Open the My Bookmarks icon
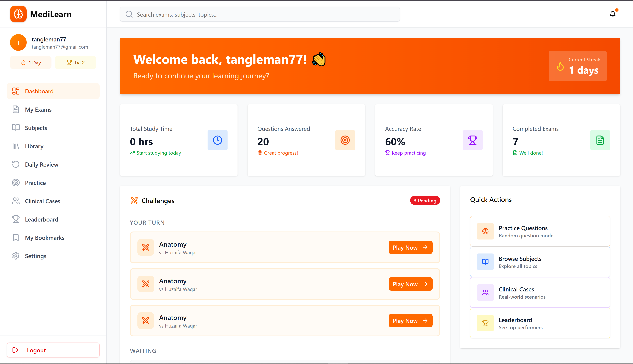 tap(16, 238)
